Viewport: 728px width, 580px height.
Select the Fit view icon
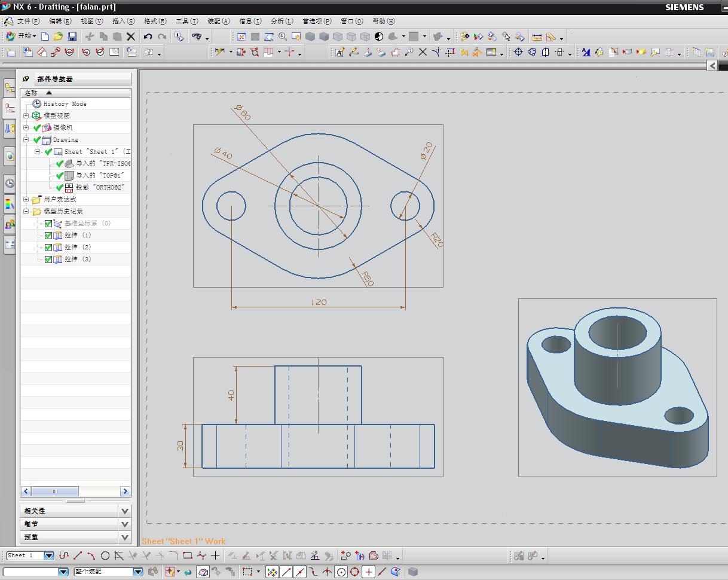point(241,36)
